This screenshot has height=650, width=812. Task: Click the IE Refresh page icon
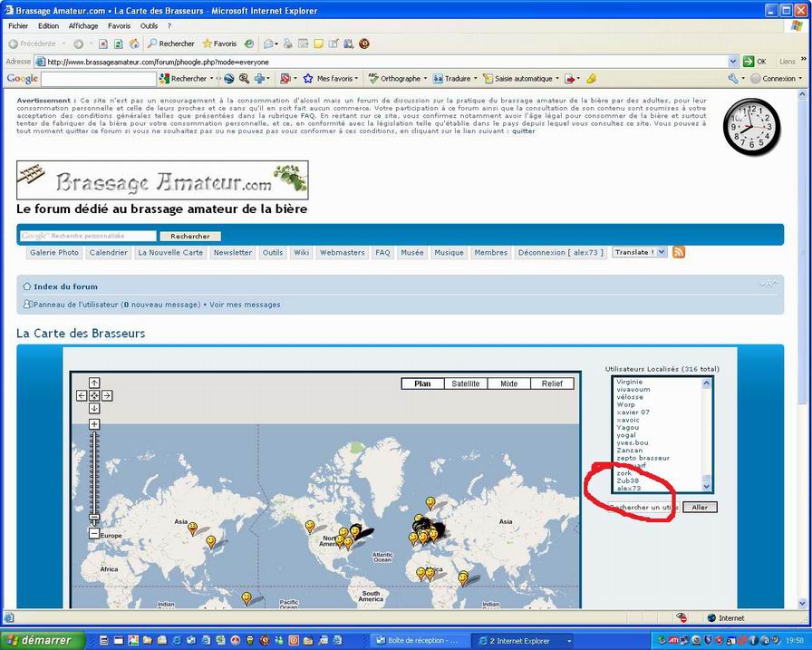(118, 44)
